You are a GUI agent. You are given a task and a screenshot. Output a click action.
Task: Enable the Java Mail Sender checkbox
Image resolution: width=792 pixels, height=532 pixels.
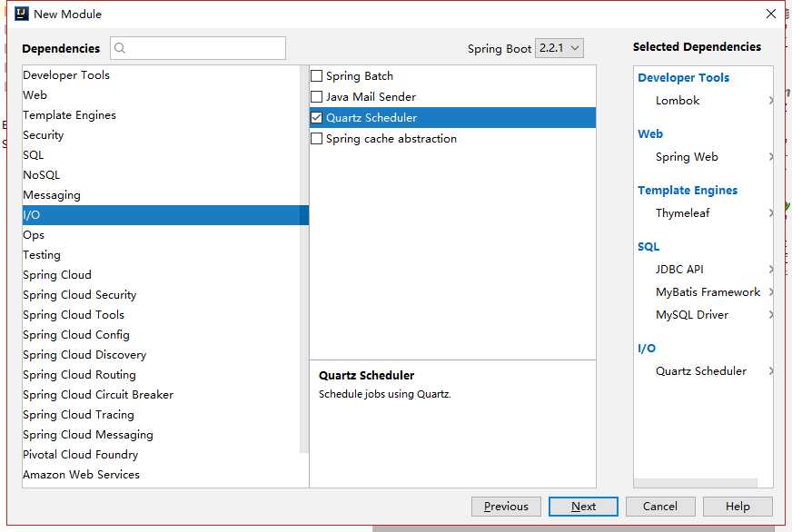tap(316, 96)
